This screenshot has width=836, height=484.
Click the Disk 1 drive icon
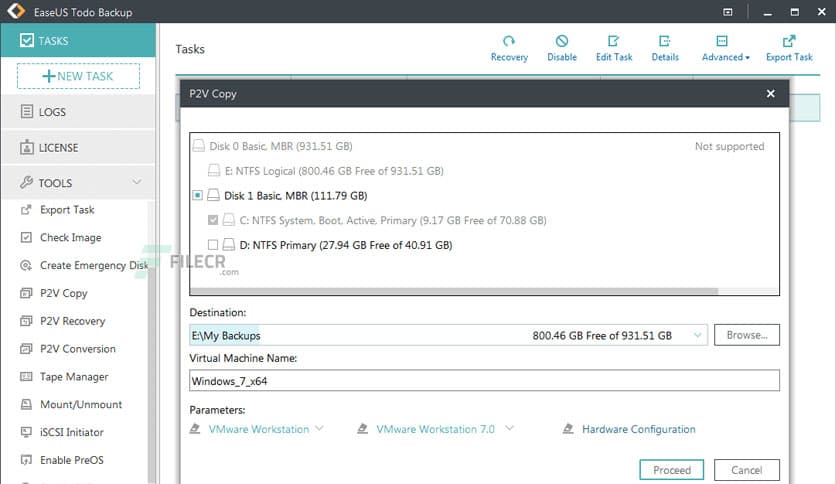[213, 195]
